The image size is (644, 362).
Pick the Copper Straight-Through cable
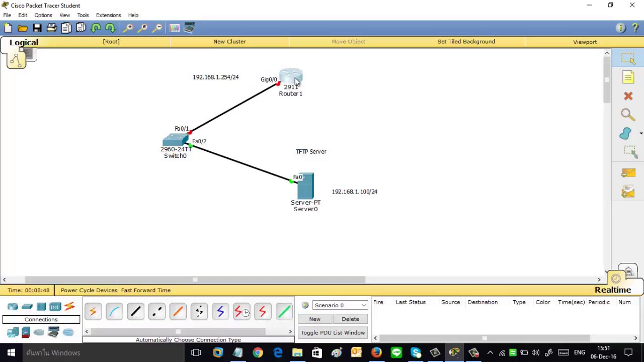pos(135,312)
